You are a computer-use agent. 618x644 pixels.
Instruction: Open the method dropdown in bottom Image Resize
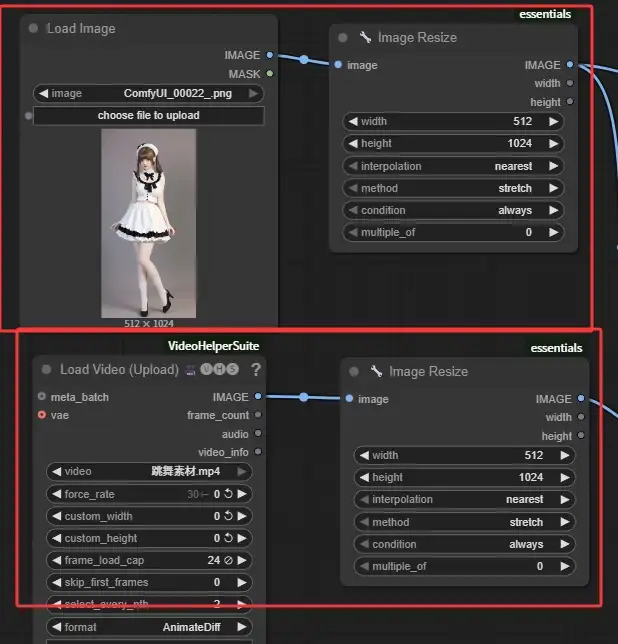point(463,522)
